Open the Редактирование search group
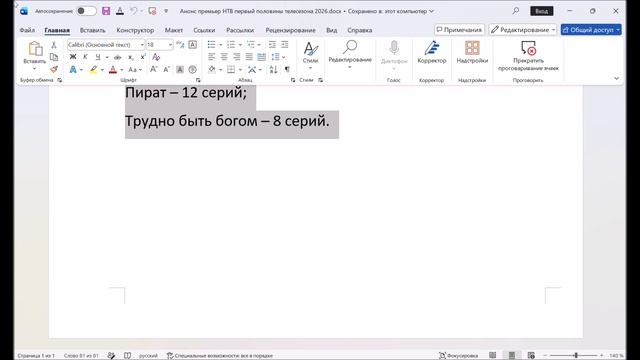The image size is (640, 360). point(350,55)
